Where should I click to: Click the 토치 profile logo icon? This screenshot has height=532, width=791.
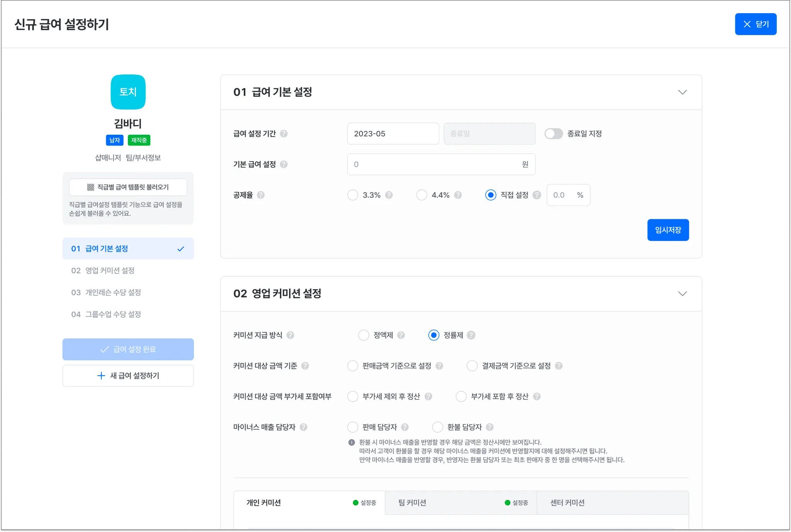coord(128,92)
